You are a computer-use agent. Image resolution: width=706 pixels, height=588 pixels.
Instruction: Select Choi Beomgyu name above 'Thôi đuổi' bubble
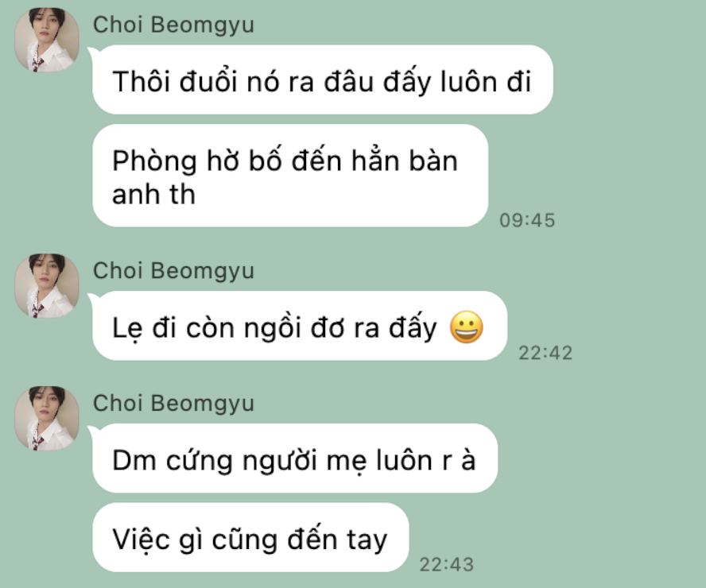coord(173,25)
